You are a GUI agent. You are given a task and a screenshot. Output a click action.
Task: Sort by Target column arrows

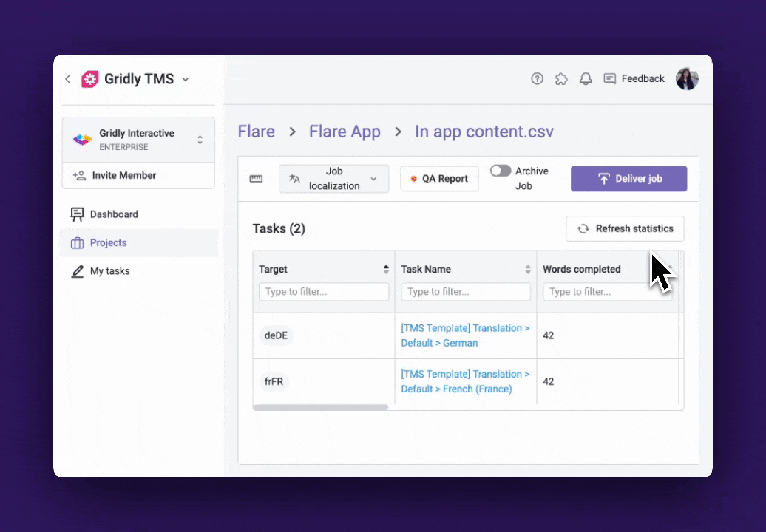(x=386, y=269)
